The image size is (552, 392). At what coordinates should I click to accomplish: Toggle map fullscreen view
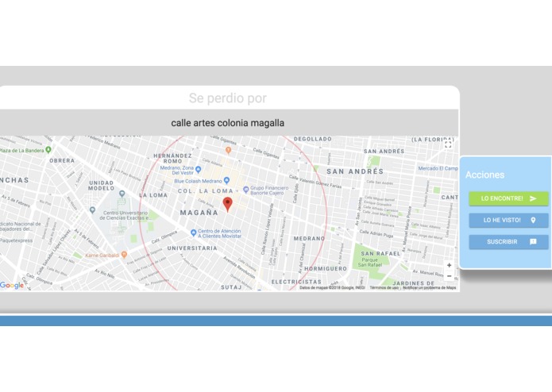point(448,144)
